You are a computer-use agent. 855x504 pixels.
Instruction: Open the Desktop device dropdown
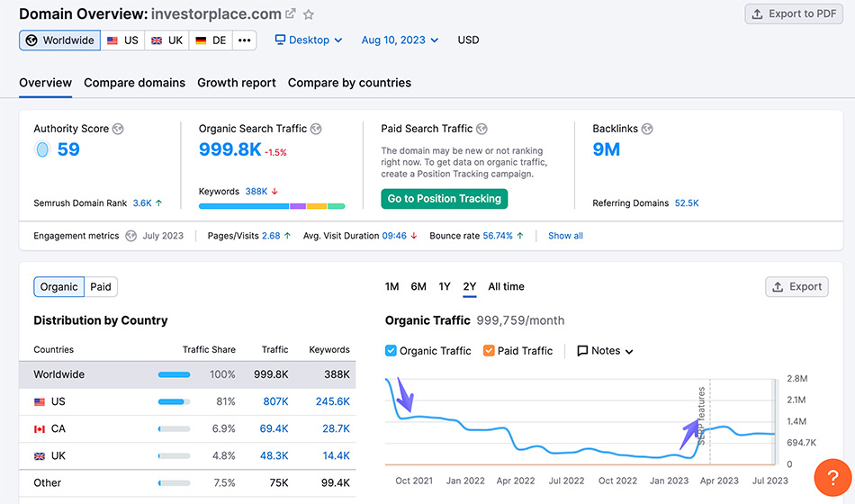[x=309, y=40]
